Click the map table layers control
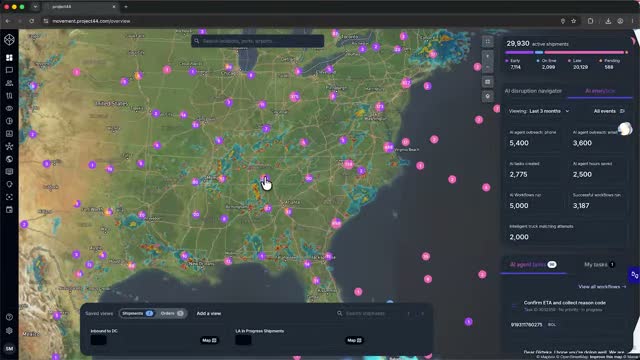Screen dimensions: 640x360 pyautogui.click(x=487, y=82)
